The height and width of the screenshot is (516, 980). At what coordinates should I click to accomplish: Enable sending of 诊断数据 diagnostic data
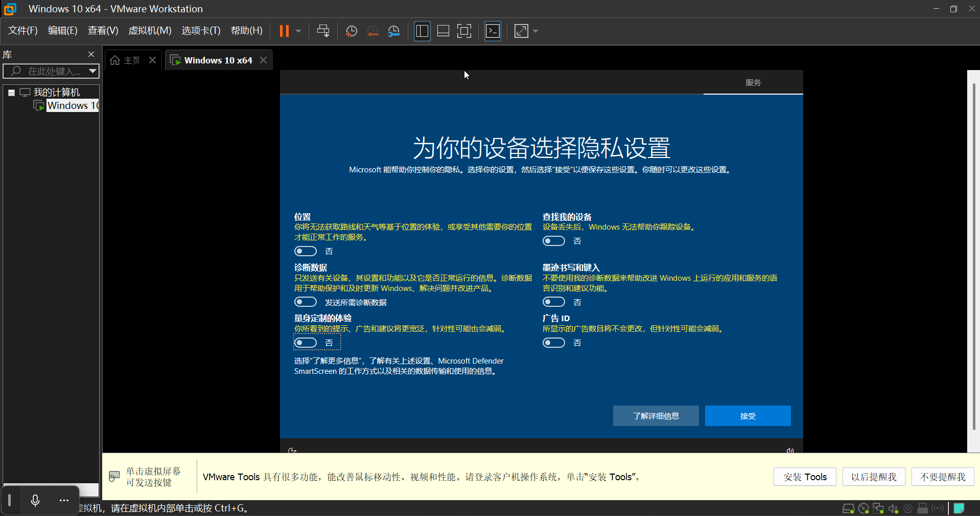tap(306, 302)
